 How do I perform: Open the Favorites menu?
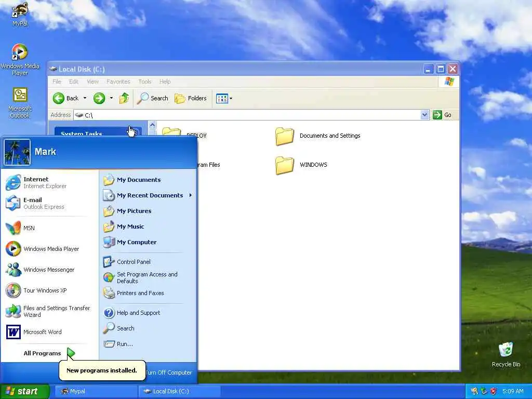point(118,82)
